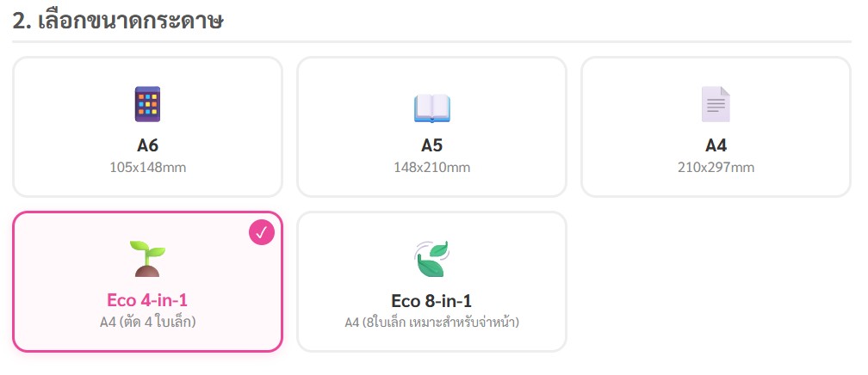Viewport: 868px width, 375px height.
Task: Click the Eco 4-in-1 title text
Action: pyautogui.click(x=147, y=300)
